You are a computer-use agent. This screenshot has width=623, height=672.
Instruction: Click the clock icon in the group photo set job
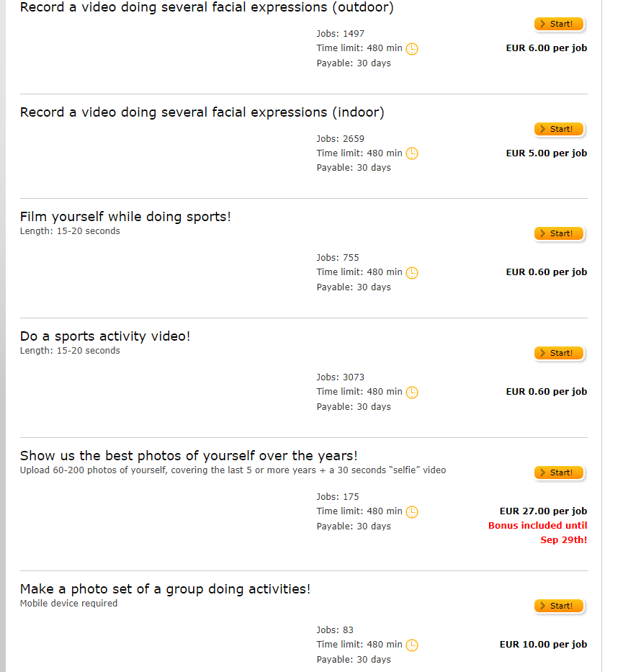tap(412, 645)
